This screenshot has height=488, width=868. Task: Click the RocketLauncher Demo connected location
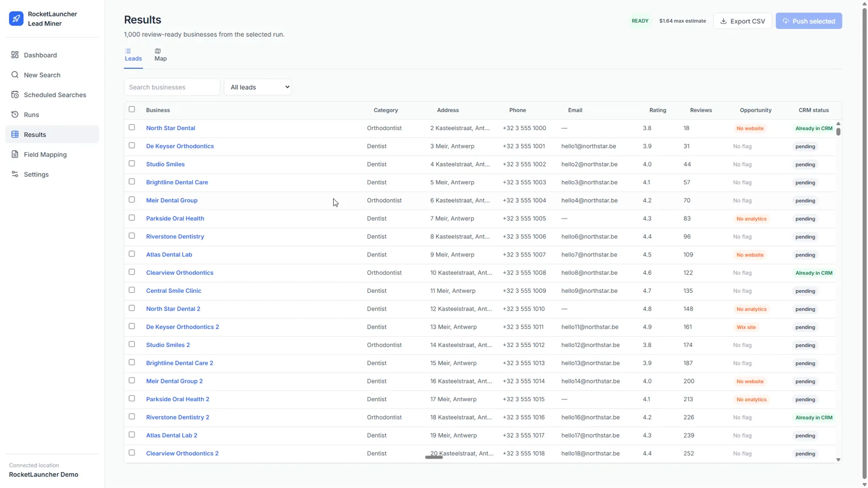[x=43, y=474]
